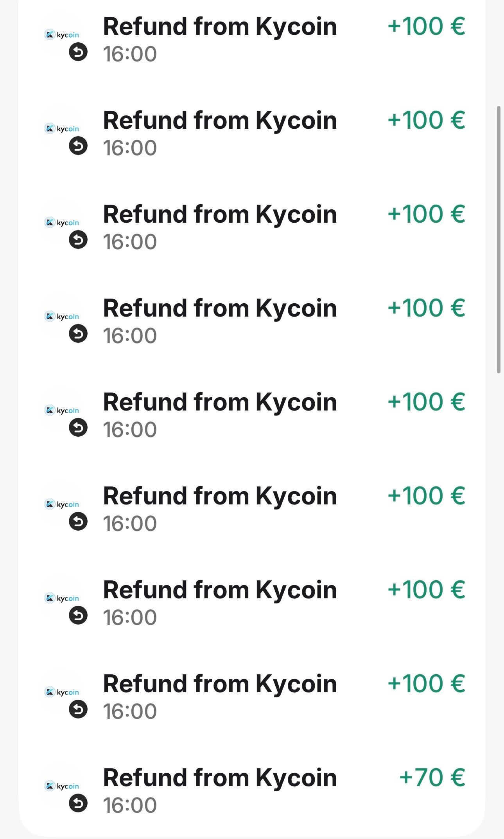Screen dimensions: 504x839
Task: Click the refund arrow badge on the eighth transaction
Action: pyautogui.click(x=78, y=709)
